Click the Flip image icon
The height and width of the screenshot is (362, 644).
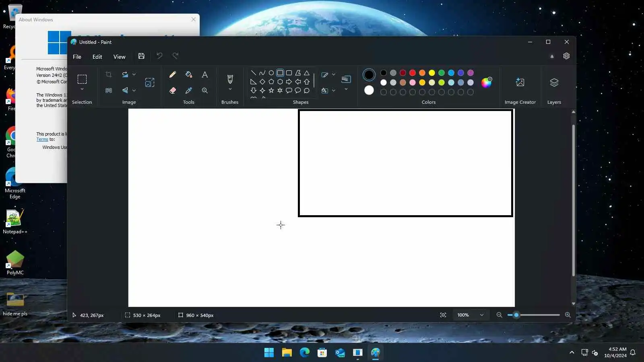(x=125, y=90)
